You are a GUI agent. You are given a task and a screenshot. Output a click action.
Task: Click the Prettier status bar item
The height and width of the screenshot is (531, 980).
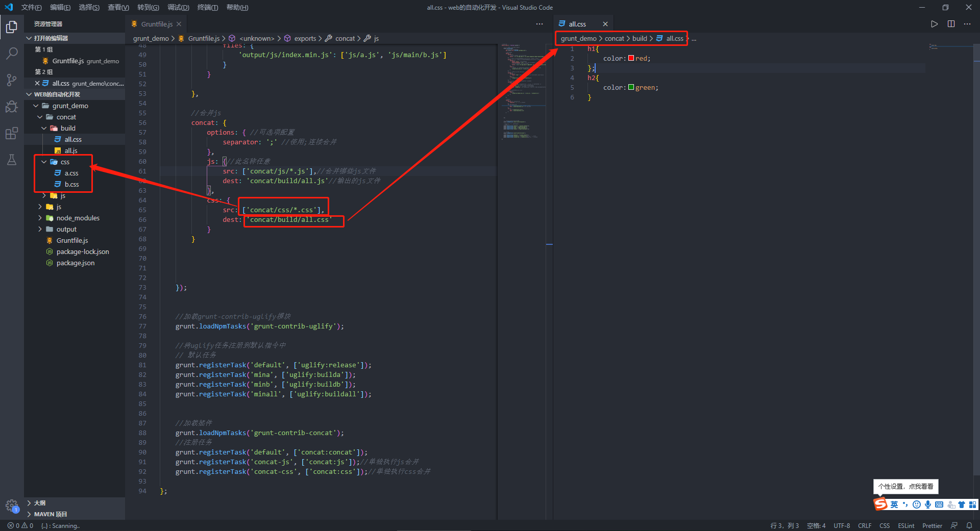(932, 525)
